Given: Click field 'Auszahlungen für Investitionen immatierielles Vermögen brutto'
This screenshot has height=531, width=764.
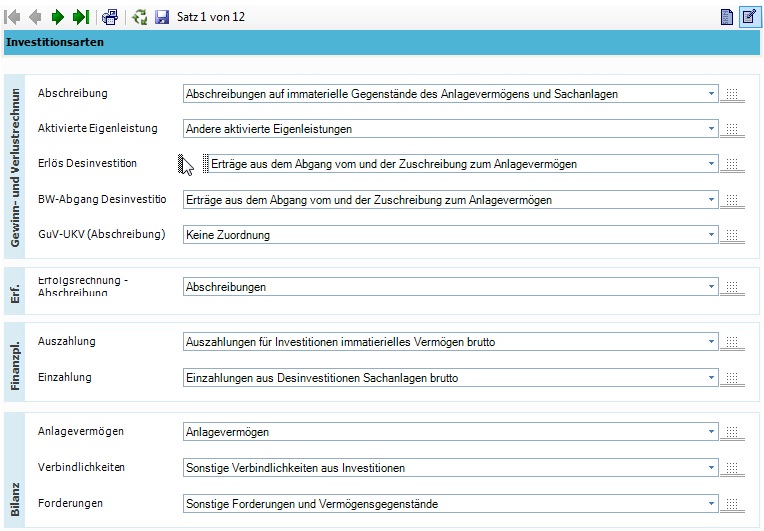Looking at the screenshot, I should pyautogui.click(x=450, y=342).
